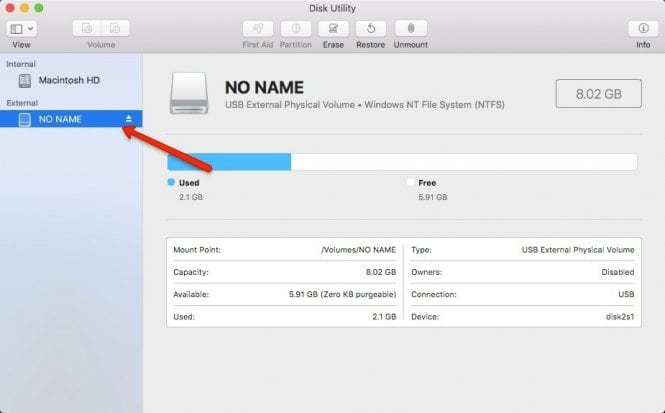Screen dimensions: 665x413
Task: Click the Used legend blue dot
Action: (x=171, y=183)
